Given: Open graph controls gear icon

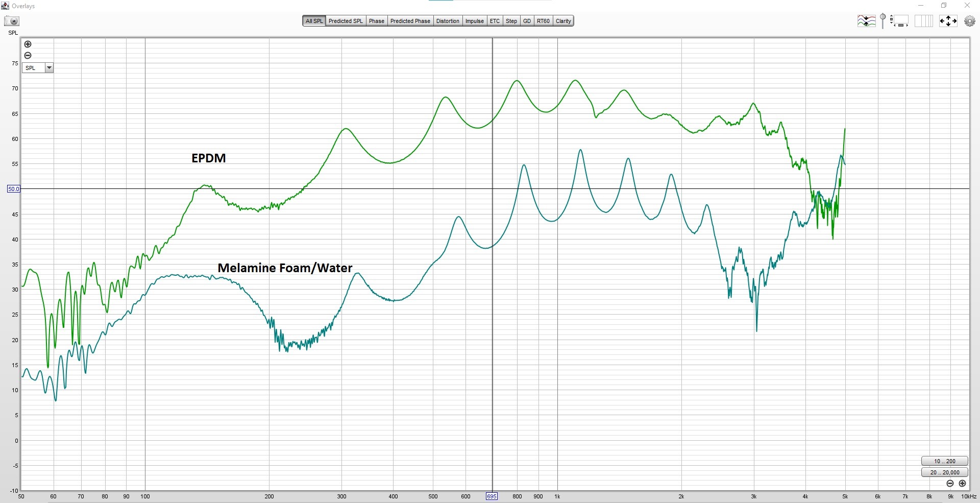Looking at the screenshot, I should [x=970, y=21].
